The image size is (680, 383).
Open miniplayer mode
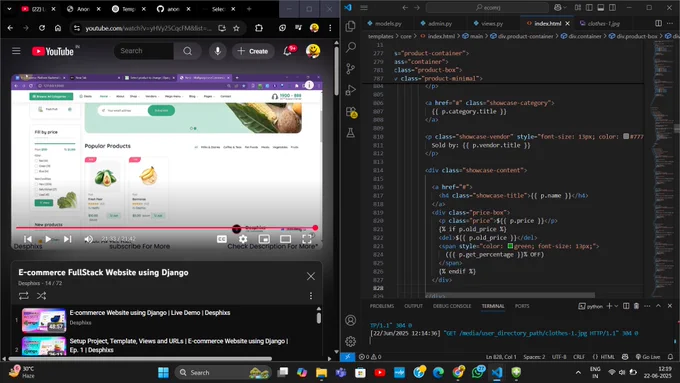[x=264, y=239]
